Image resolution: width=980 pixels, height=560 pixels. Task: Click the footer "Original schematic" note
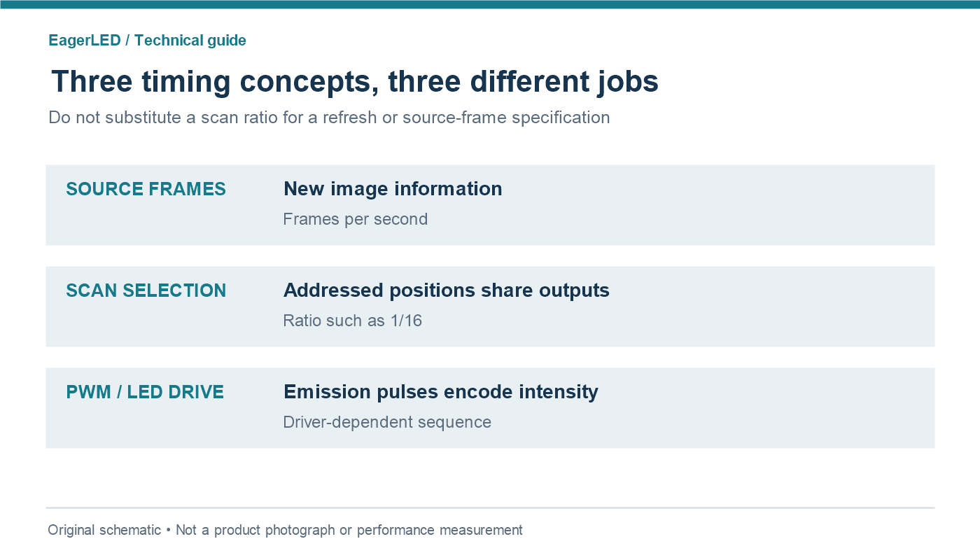click(104, 530)
